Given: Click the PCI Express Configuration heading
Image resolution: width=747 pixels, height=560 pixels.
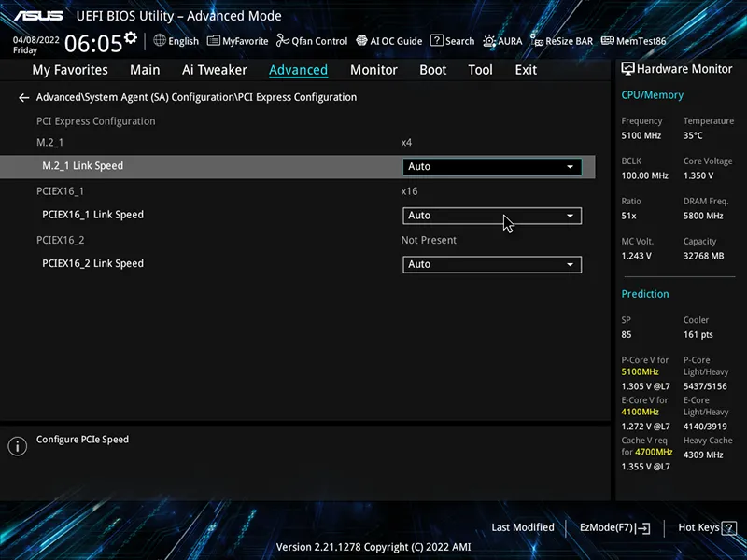Looking at the screenshot, I should pos(96,121).
